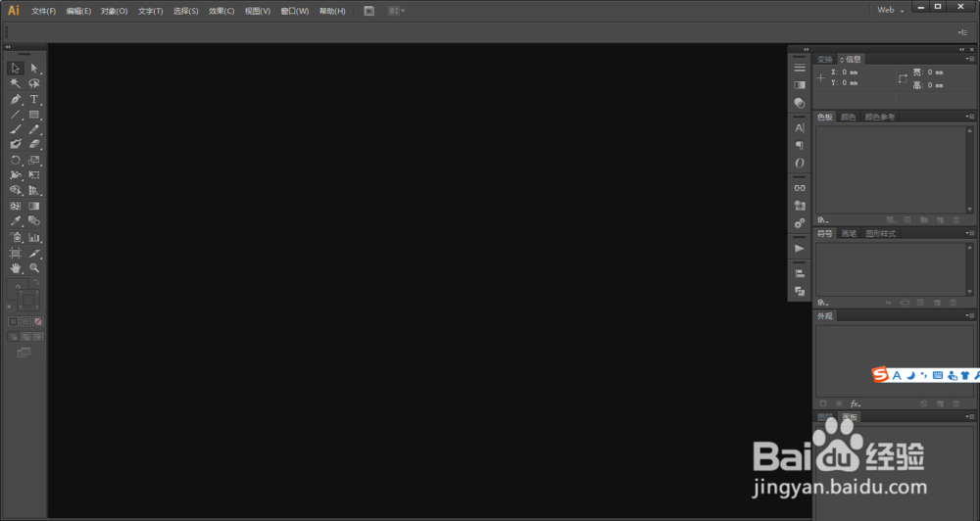This screenshot has width=980, height=521.
Task: Select the Pen tool
Action: [x=16, y=99]
